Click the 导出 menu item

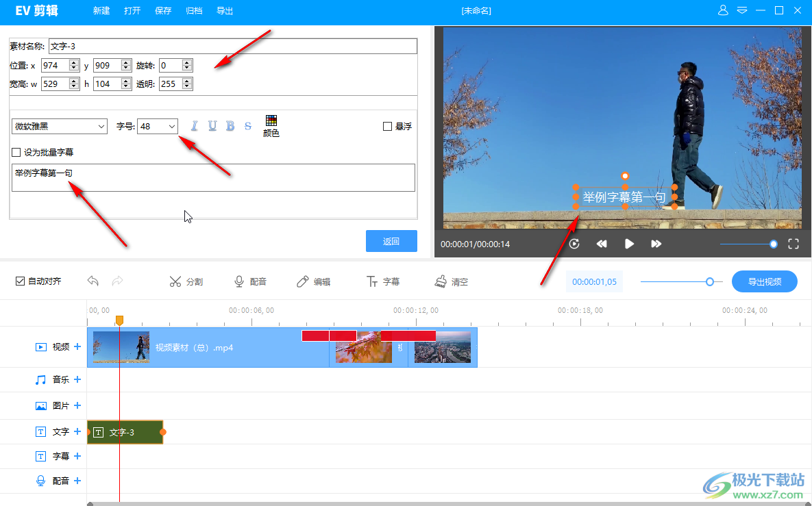(225, 11)
